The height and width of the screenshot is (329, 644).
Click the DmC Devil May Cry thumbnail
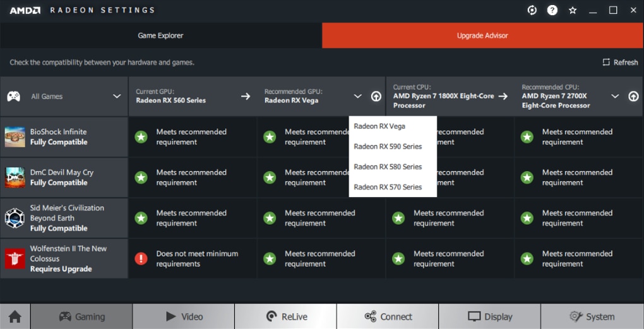15,177
